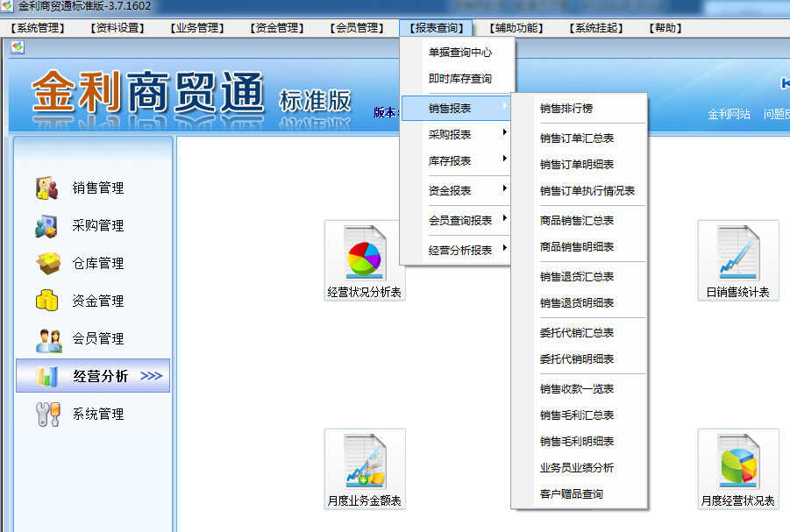Image resolution: width=790 pixels, height=532 pixels.
Task: Click the 系统管理 sidebar label
Action: point(98,414)
